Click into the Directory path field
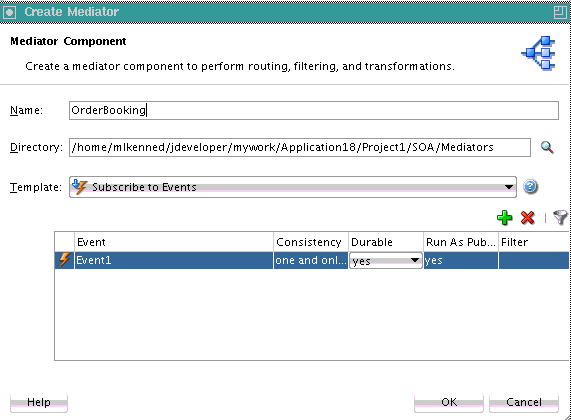The image size is (571, 420). (300, 148)
